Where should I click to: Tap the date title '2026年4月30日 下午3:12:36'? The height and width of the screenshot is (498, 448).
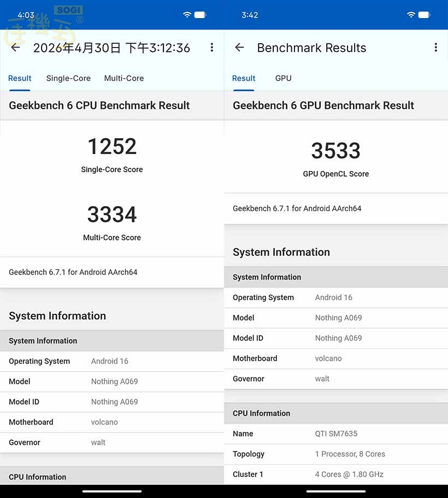(x=111, y=48)
